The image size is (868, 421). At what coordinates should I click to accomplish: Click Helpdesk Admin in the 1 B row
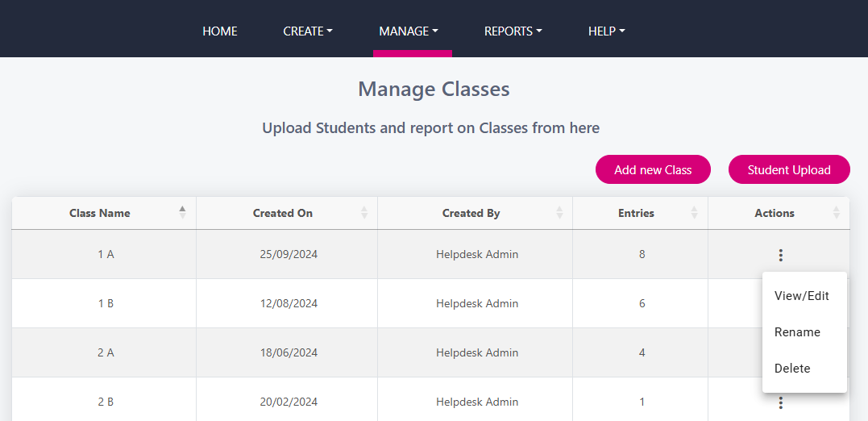(477, 303)
